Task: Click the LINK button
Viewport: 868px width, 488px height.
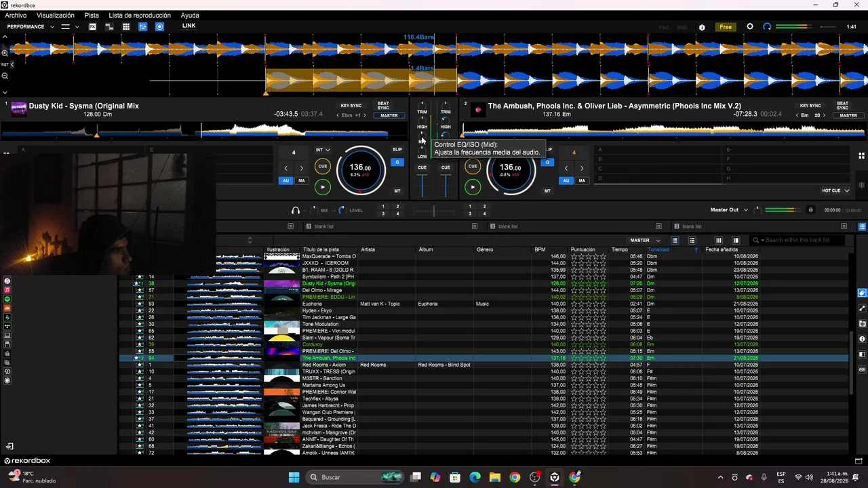Action: (x=189, y=26)
